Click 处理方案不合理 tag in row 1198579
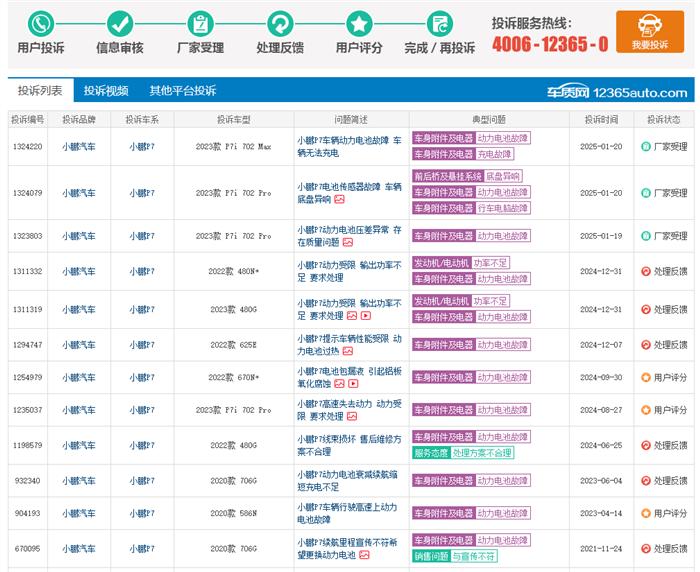The width and height of the screenshot is (700, 572). [482, 453]
